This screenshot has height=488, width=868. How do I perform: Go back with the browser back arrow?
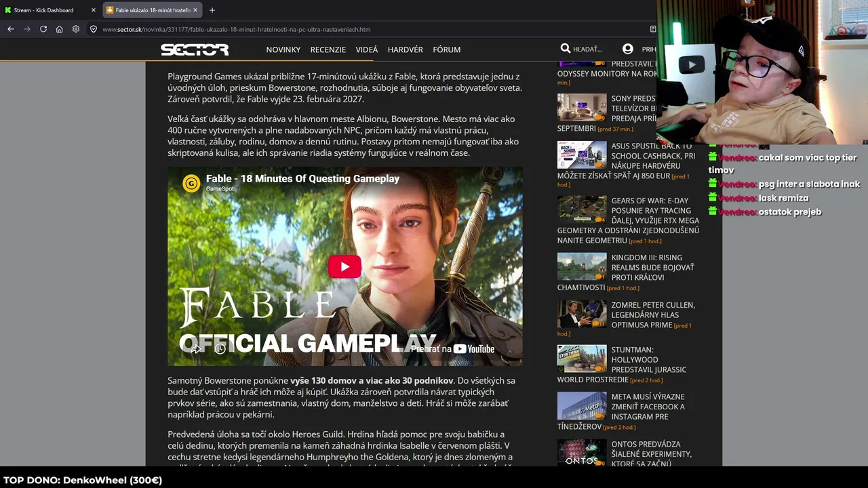11,29
